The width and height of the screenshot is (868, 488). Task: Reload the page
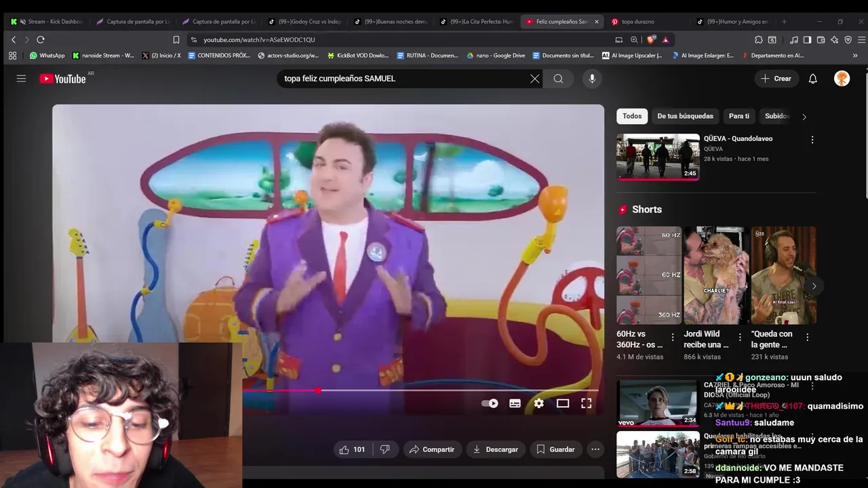point(41,40)
